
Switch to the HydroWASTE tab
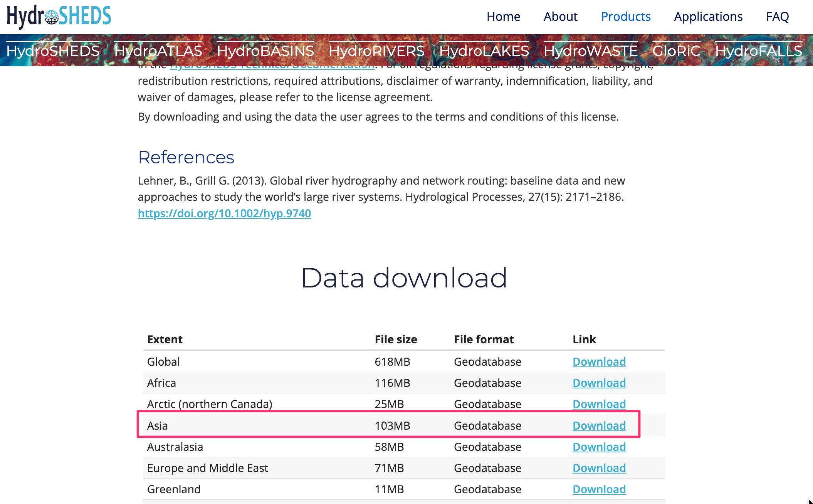(x=590, y=51)
